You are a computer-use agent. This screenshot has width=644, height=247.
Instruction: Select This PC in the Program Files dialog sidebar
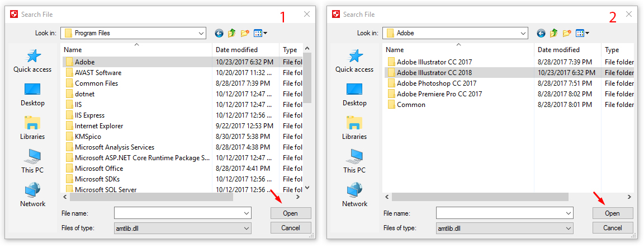[x=32, y=162]
